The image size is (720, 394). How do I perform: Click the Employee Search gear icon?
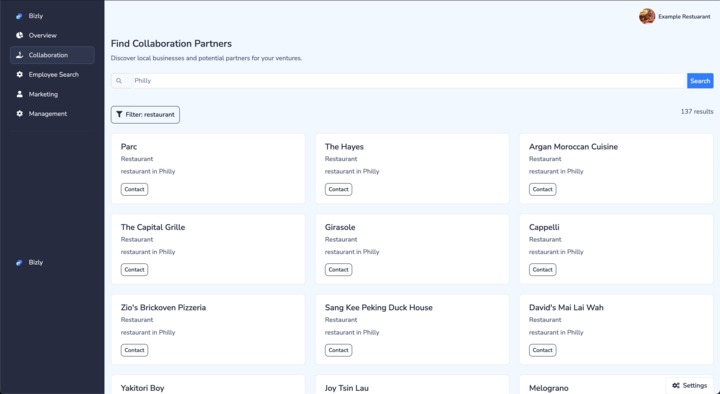pos(19,74)
